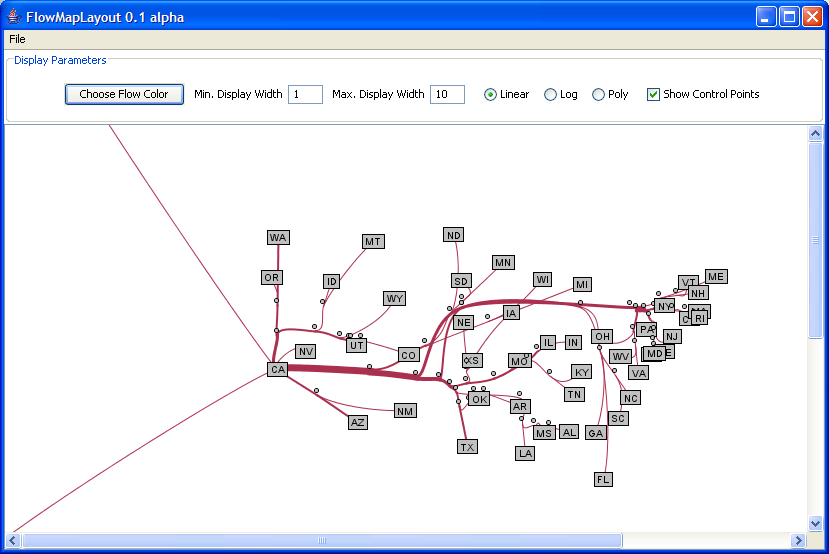
Task: Click the ND node on map
Action: [x=454, y=235]
